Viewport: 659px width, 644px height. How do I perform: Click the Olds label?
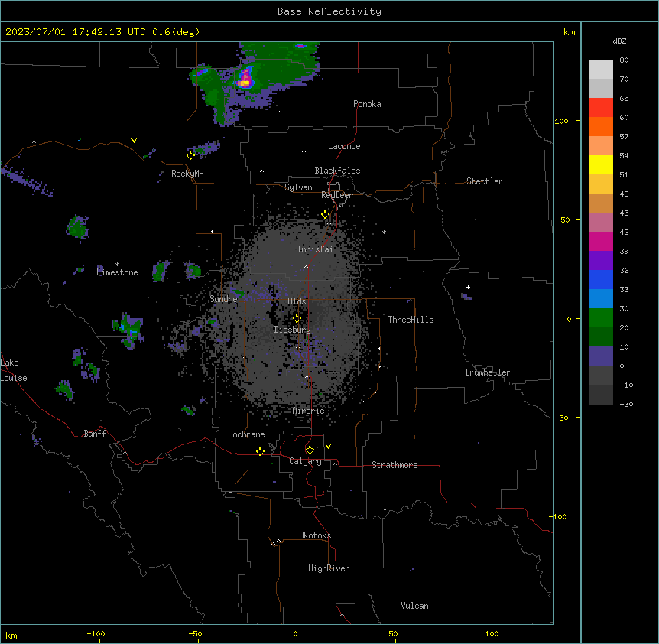click(x=297, y=301)
